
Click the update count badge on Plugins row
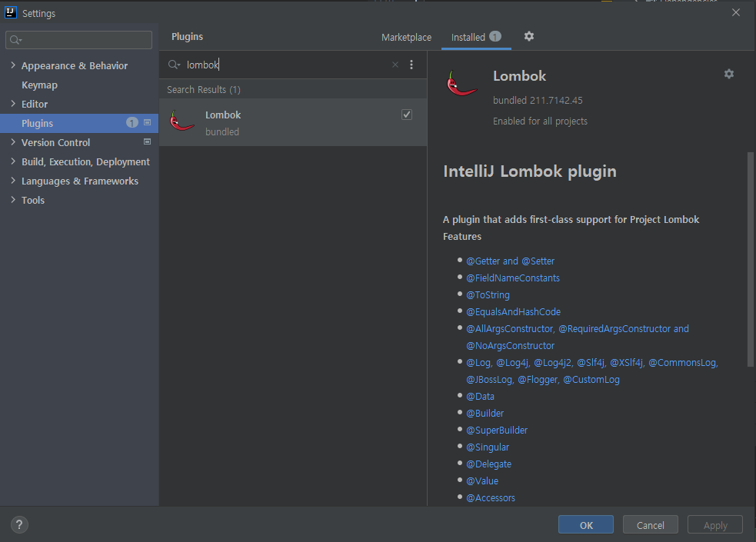point(132,123)
